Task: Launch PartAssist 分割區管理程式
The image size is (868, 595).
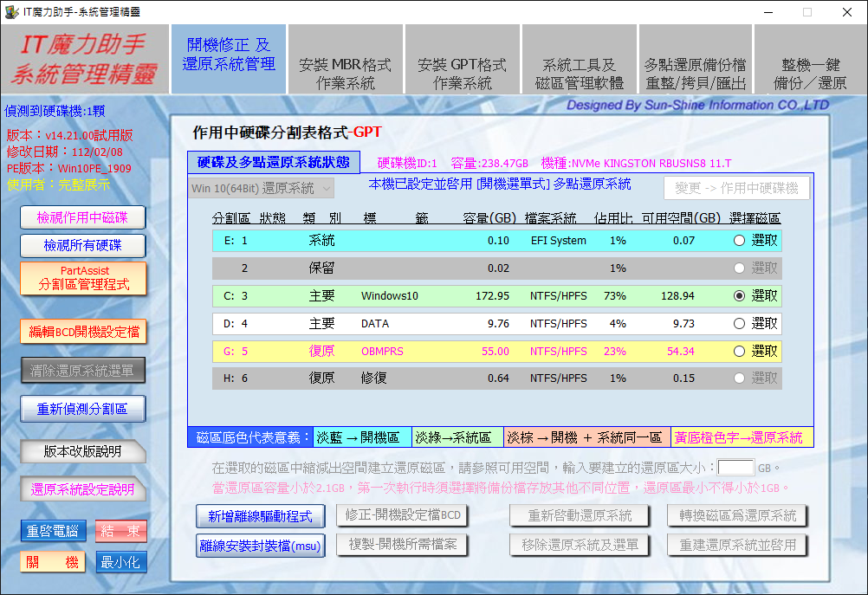Action: click(x=83, y=278)
